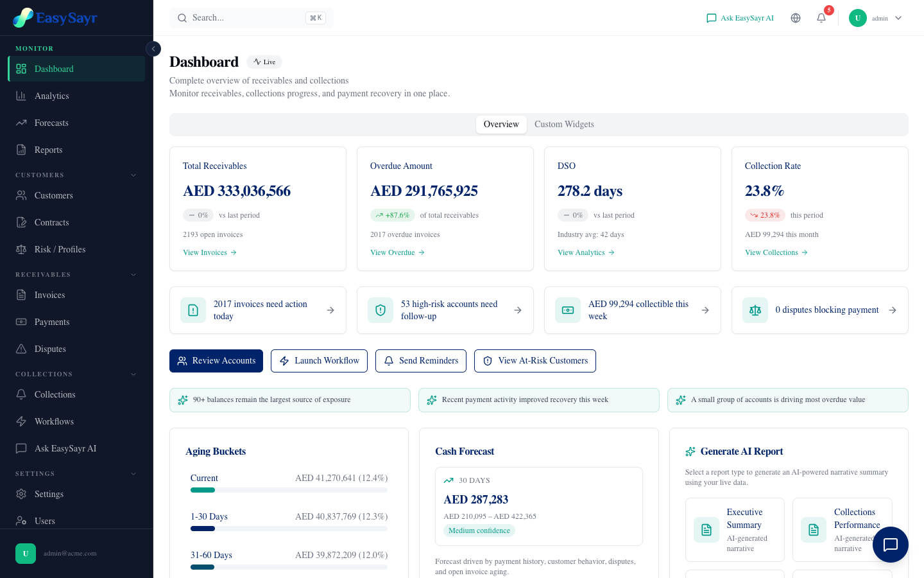Image resolution: width=924 pixels, height=578 pixels.
Task: Select the Overview tab
Action: (x=501, y=124)
